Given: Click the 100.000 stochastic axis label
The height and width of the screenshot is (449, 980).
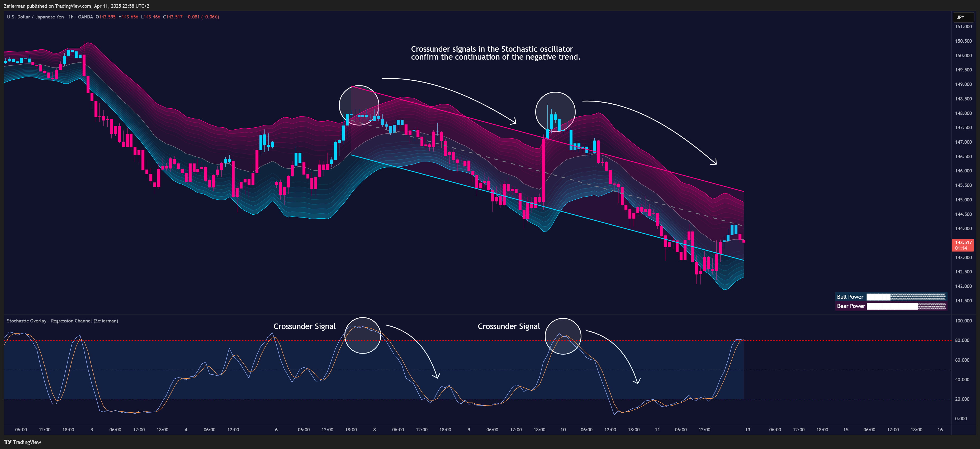Looking at the screenshot, I should coord(963,321).
